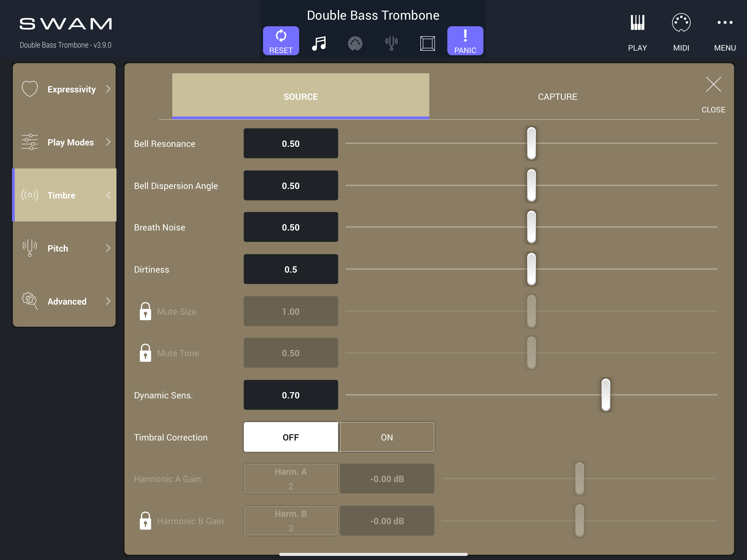Click the Dirtiness slider handle
This screenshot has width=747, height=560.
pyautogui.click(x=531, y=269)
